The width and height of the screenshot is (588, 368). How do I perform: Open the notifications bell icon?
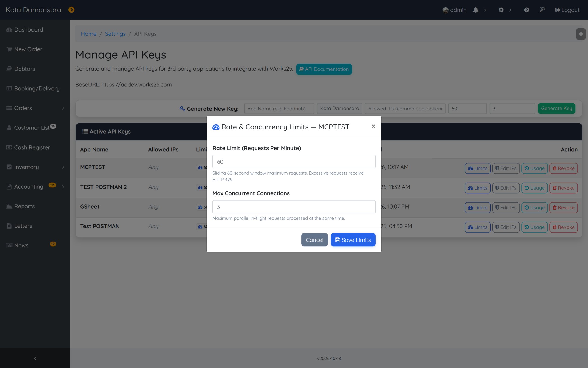pyautogui.click(x=475, y=10)
